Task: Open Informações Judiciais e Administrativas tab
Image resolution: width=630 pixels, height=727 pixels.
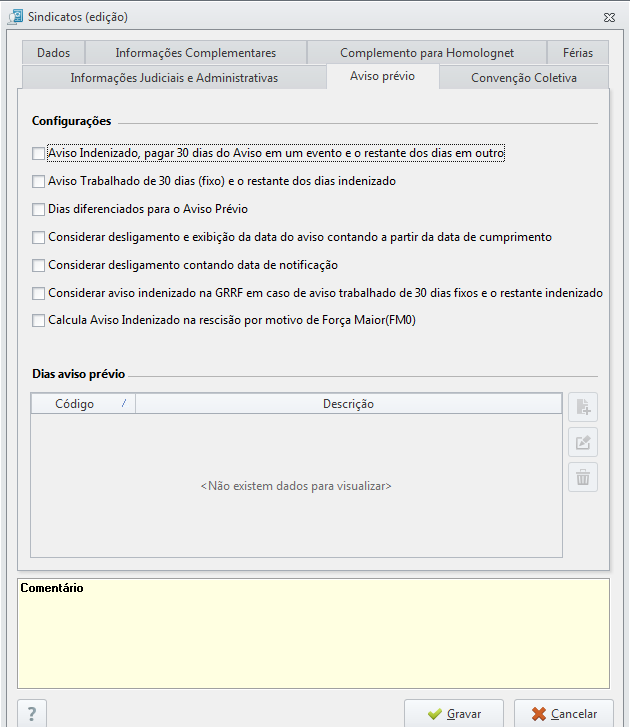Action: (x=174, y=77)
